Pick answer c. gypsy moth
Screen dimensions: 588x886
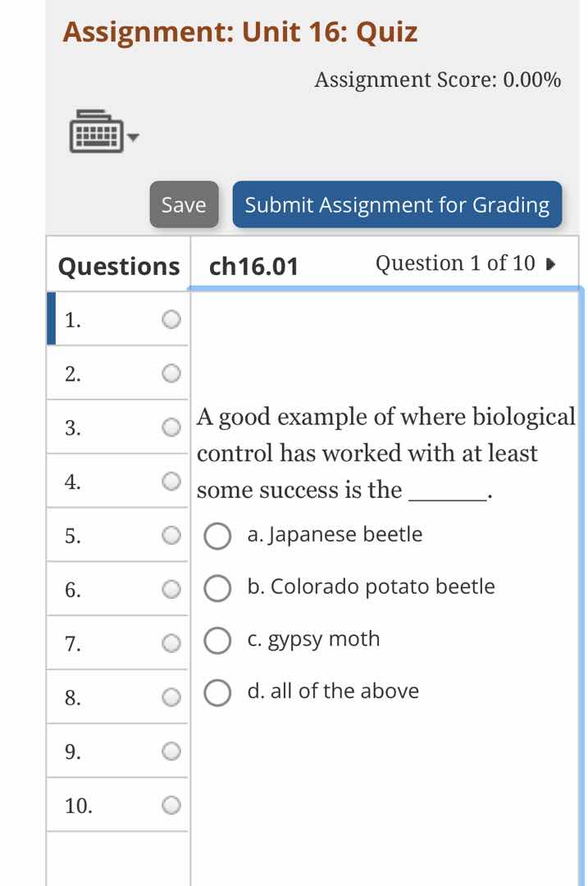pyautogui.click(x=217, y=641)
